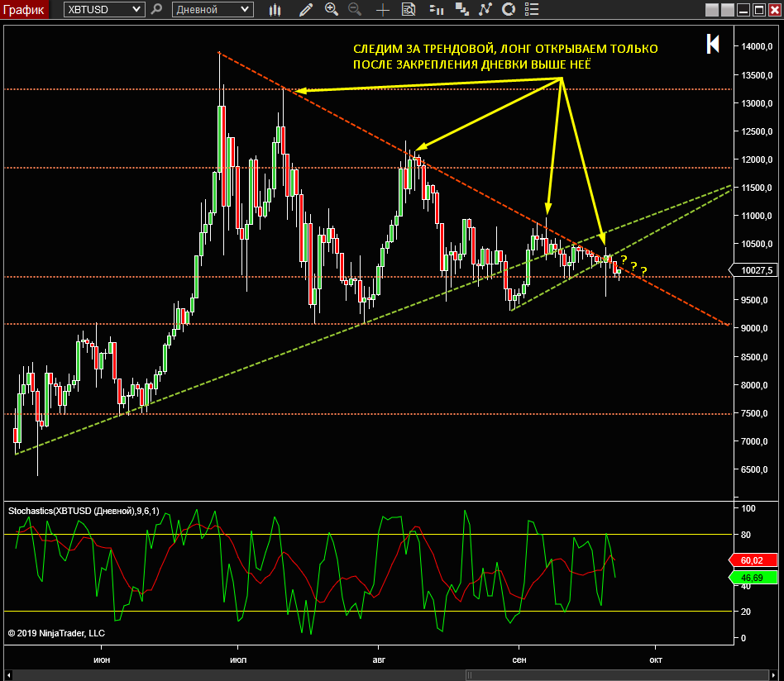Click the 14000,0 price axis label
784x681 pixels.
tap(757, 46)
